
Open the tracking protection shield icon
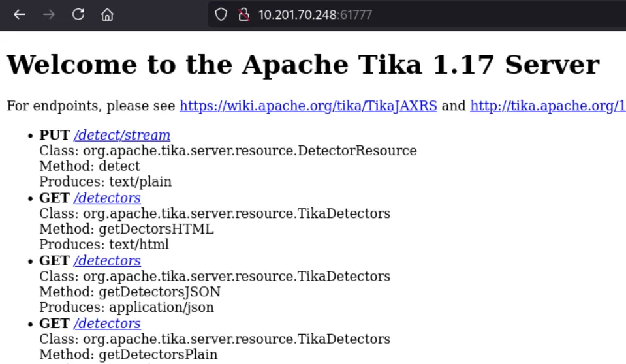221,15
